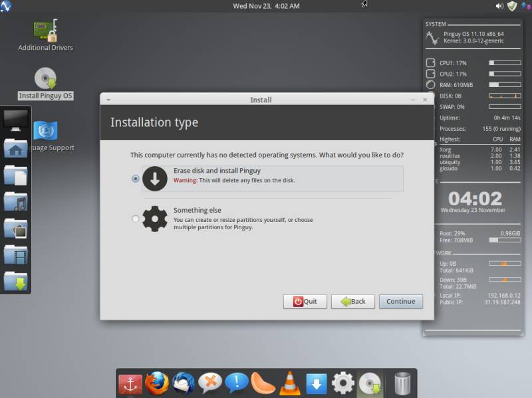The image size is (532, 398).
Task: Open the Downloads folder in the left dock
Action: tap(15, 281)
